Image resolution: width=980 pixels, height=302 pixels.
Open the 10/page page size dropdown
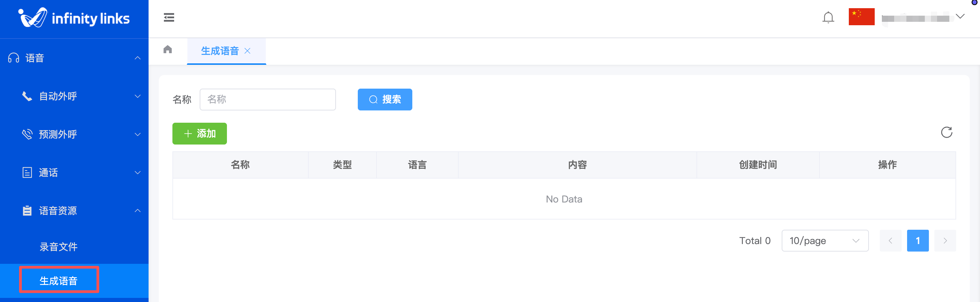click(824, 241)
